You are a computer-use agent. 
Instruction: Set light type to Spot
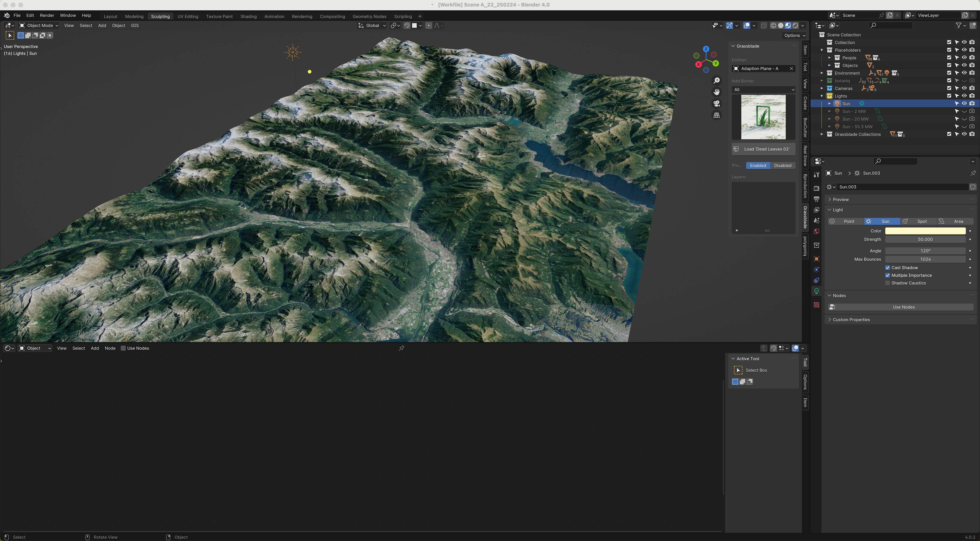919,221
